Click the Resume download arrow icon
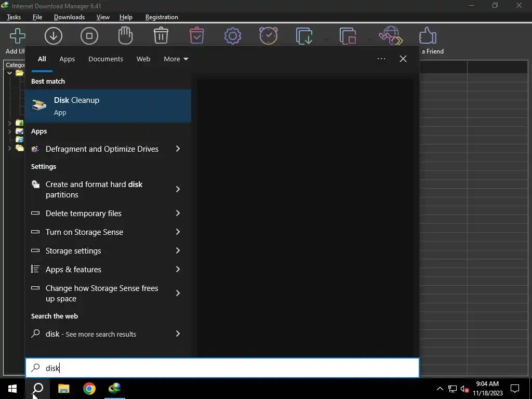The height and width of the screenshot is (399, 532). coord(54,36)
